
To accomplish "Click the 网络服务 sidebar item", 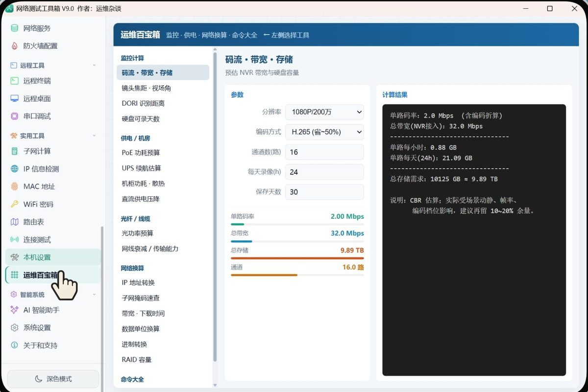I will pyautogui.click(x=53, y=28).
